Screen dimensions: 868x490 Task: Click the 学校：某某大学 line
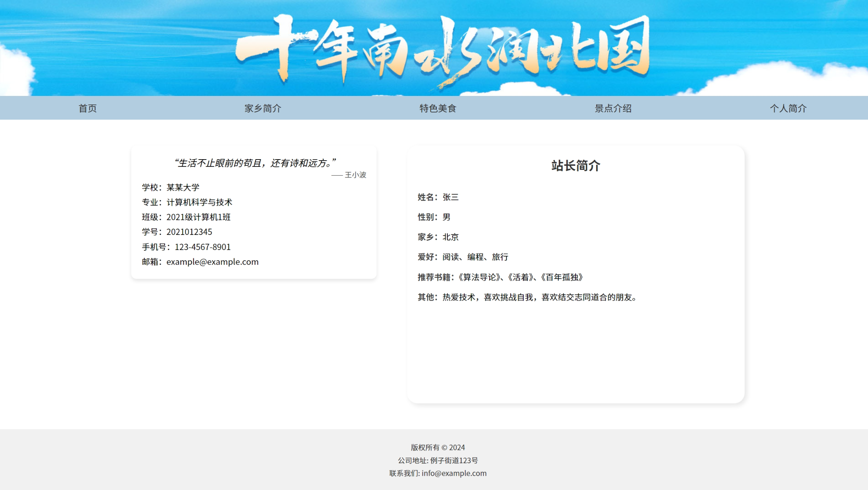pos(171,187)
